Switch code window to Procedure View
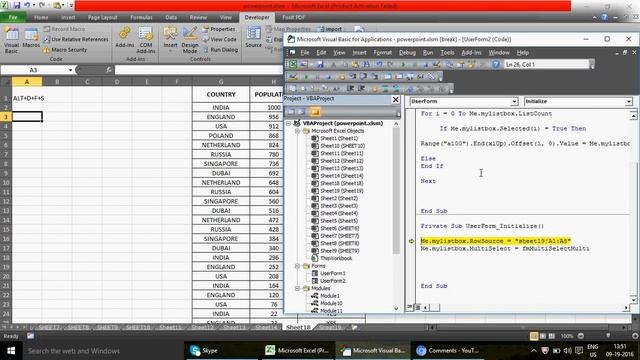This screenshot has width=640, height=360. point(410,307)
